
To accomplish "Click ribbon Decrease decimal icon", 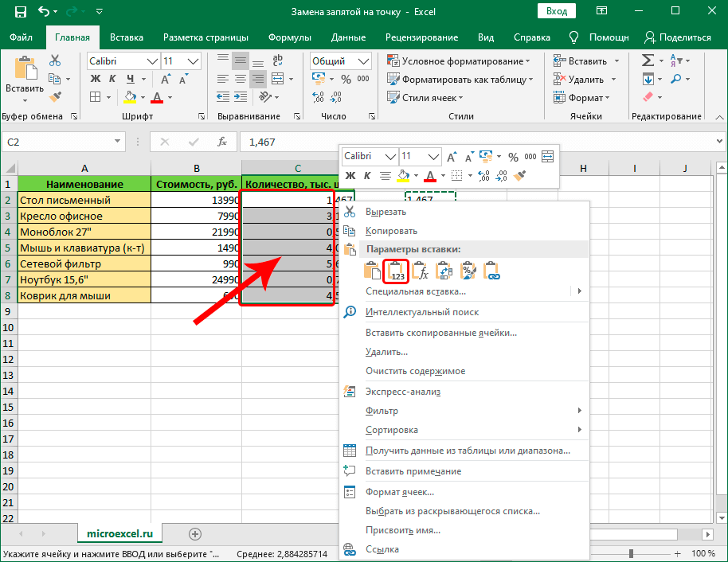I will [335, 97].
